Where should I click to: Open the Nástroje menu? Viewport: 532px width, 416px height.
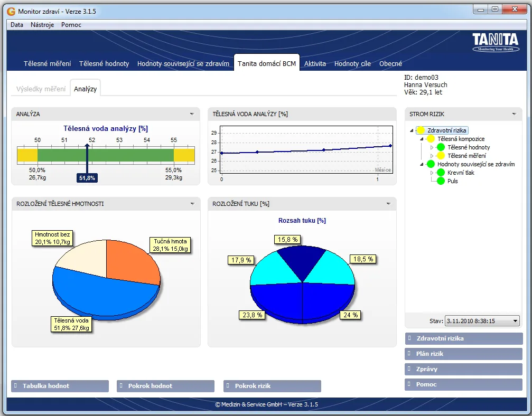click(42, 25)
